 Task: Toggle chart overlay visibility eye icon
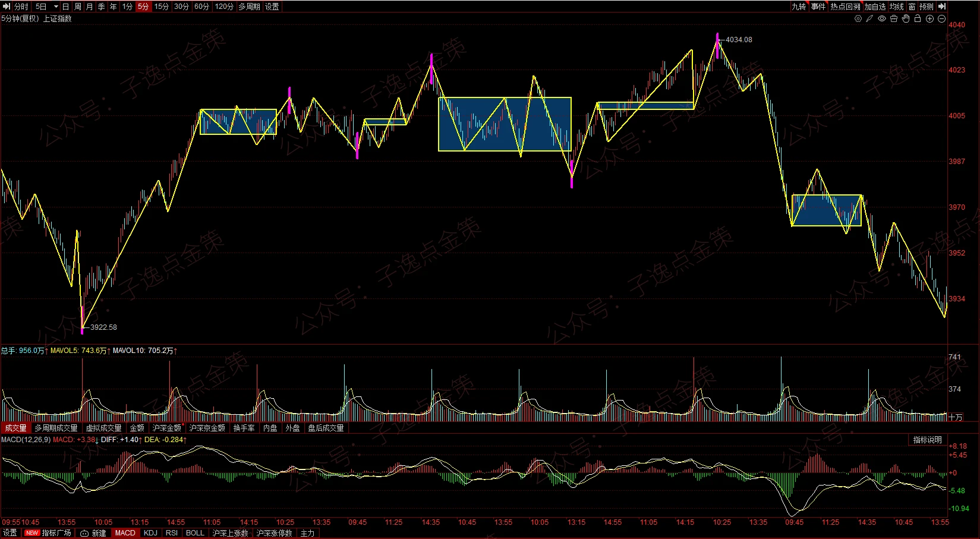click(882, 19)
